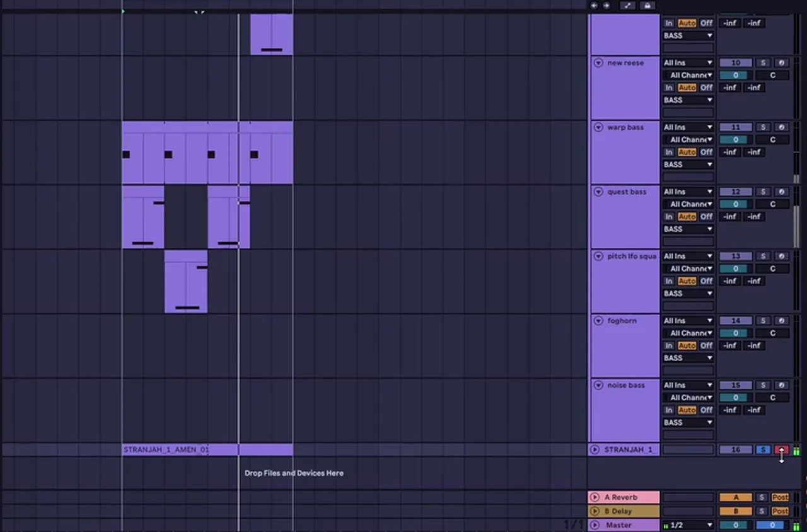The width and height of the screenshot is (807, 532).
Task: Click the back navigation arrow icon
Action: tap(594, 6)
